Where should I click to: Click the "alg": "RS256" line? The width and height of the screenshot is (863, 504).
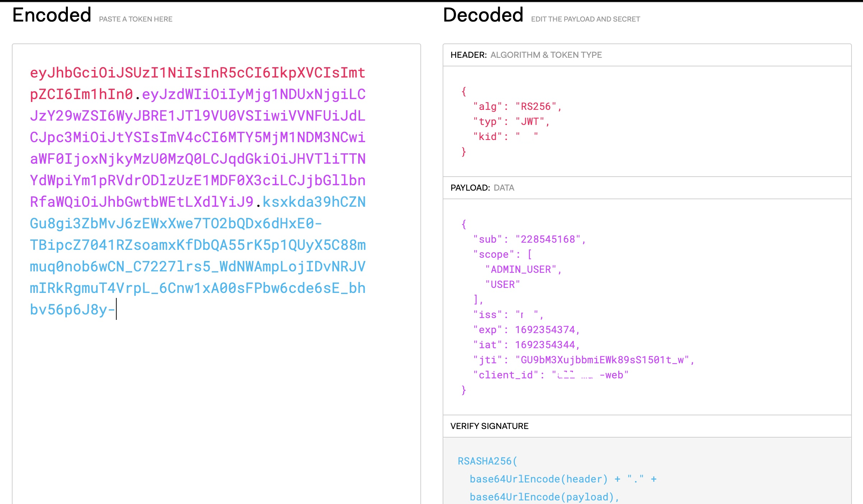517,107
